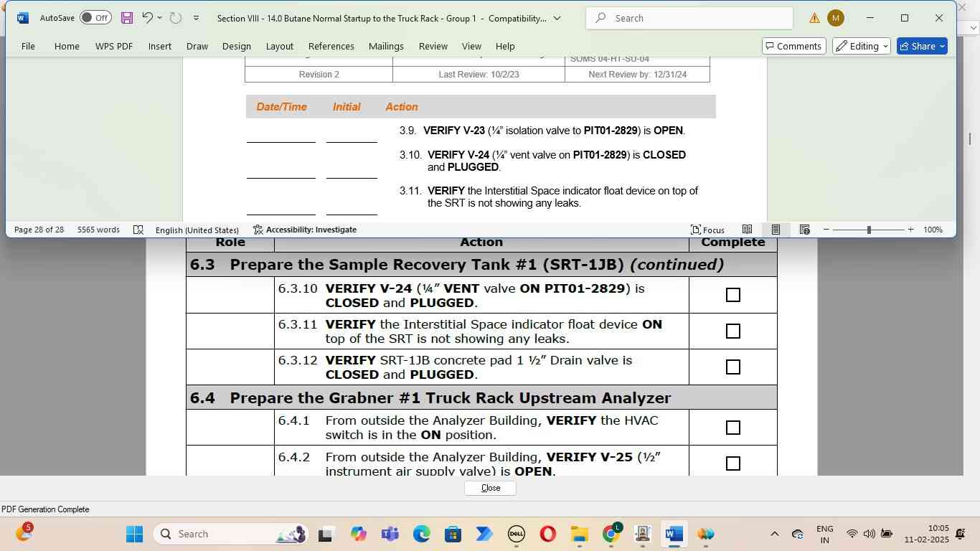
Task: Switch to Read Mode view icon
Action: tap(747, 230)
